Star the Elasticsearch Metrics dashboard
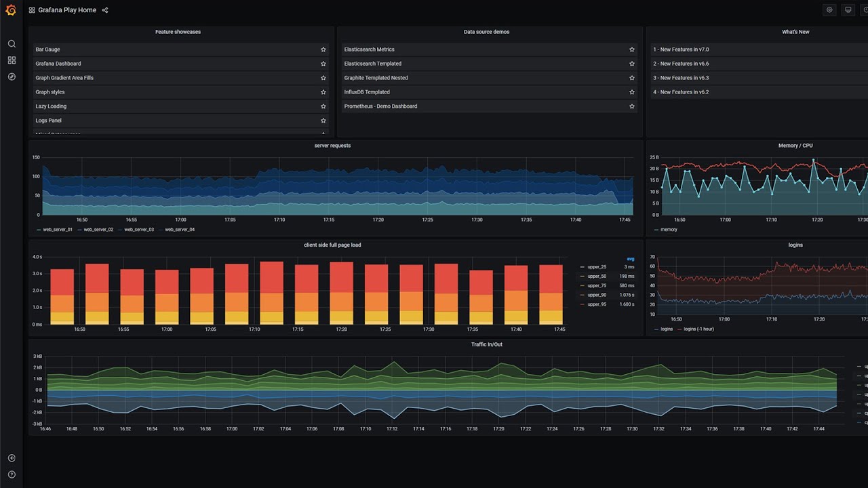 point(631,49)
